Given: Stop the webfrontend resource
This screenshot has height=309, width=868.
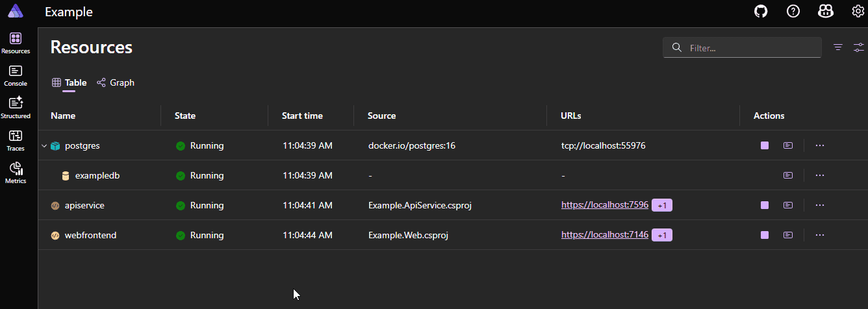Looking at the screenshot, I should 765,235.
